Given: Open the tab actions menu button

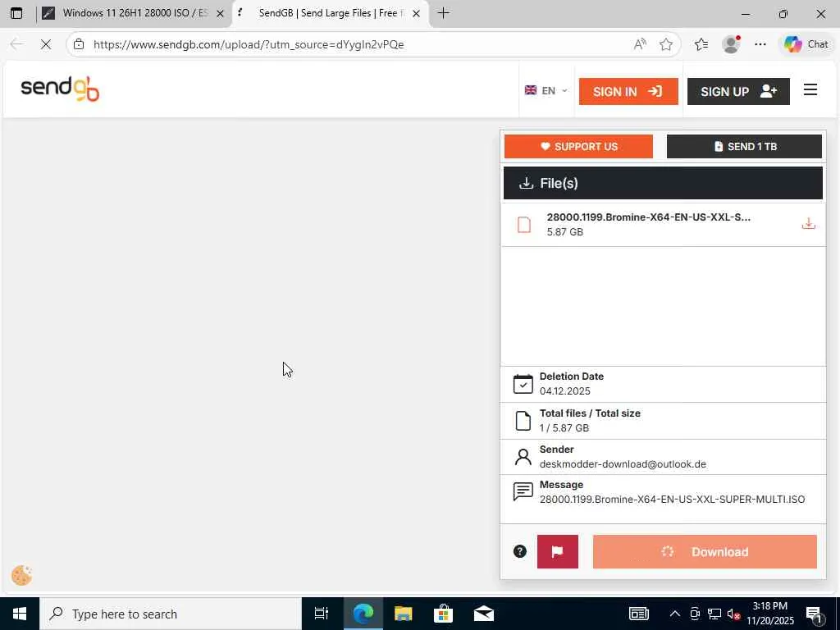Looking at the screenshot, I should pos(16,13).
